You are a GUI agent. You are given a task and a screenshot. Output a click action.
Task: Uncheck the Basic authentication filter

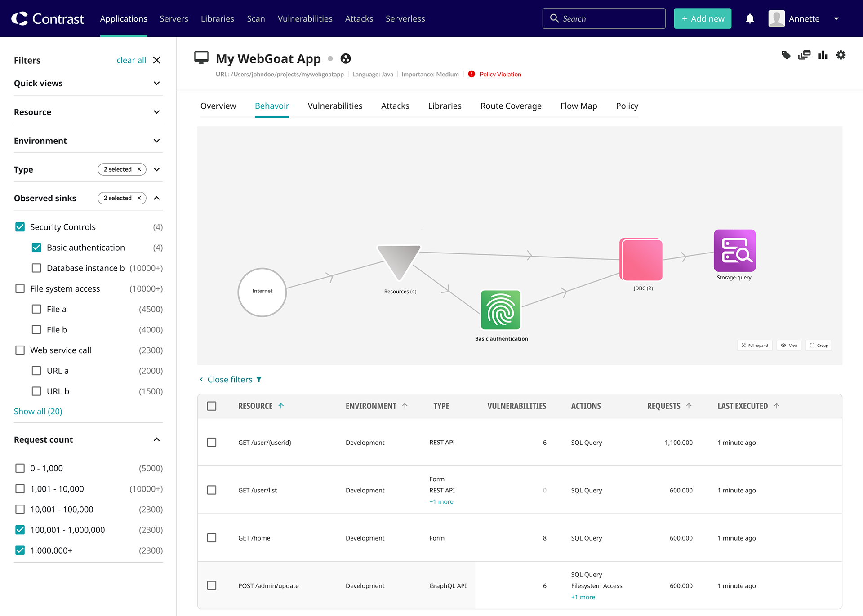pos(36,248)
